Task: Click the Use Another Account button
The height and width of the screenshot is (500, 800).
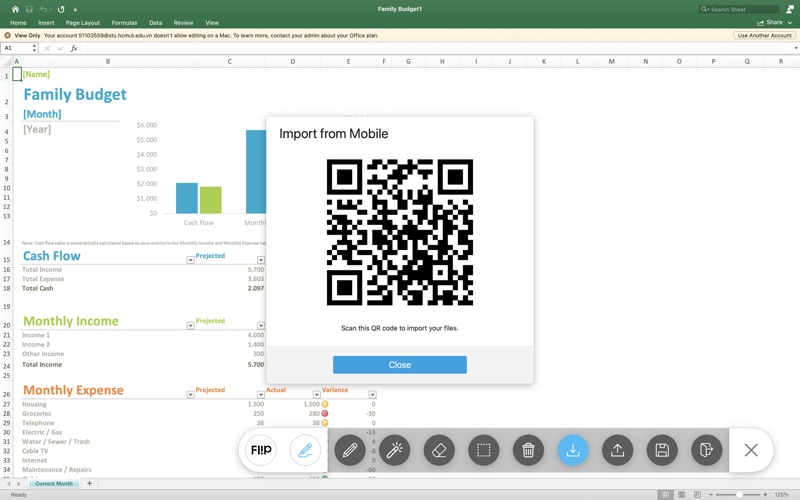Action: click(x=764, y=36)
